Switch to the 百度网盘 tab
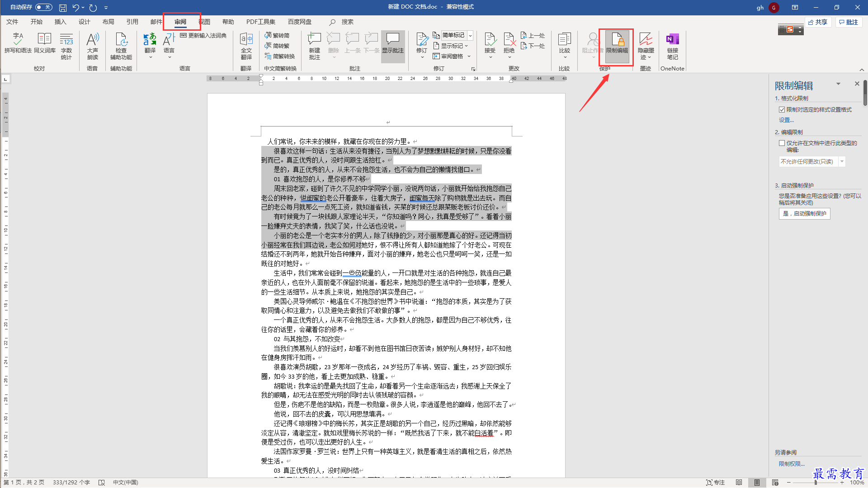 coord(300,22)
